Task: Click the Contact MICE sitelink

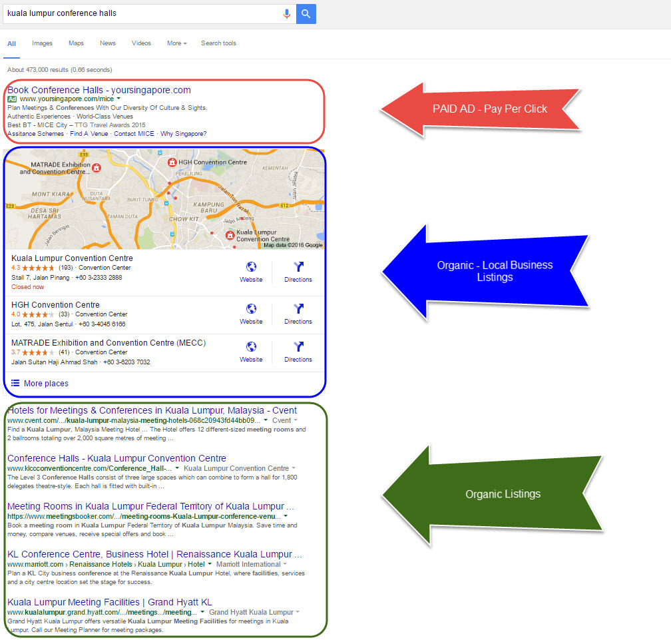Action: click(134, 134)
